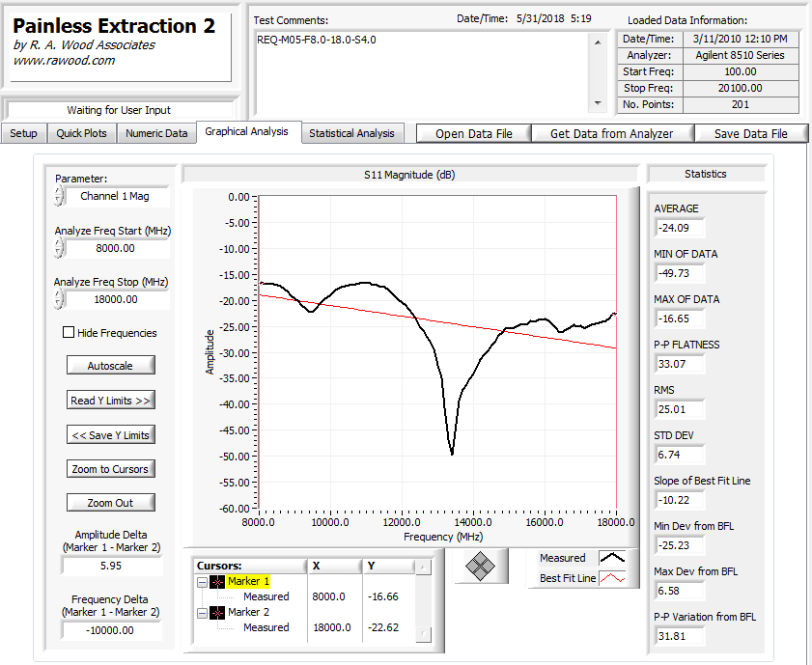Click Marker 1 X value 8000.0
812x665 pixels.
pos(329,596)
